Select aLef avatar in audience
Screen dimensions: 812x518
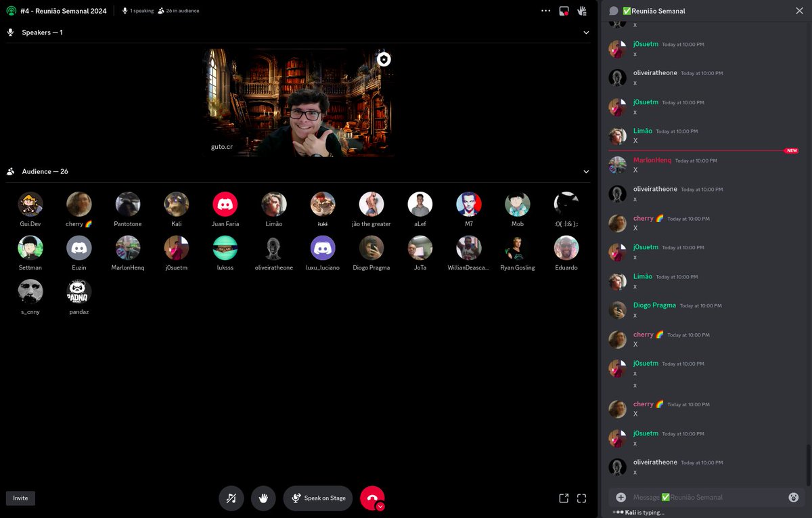[x=420, y=204]
